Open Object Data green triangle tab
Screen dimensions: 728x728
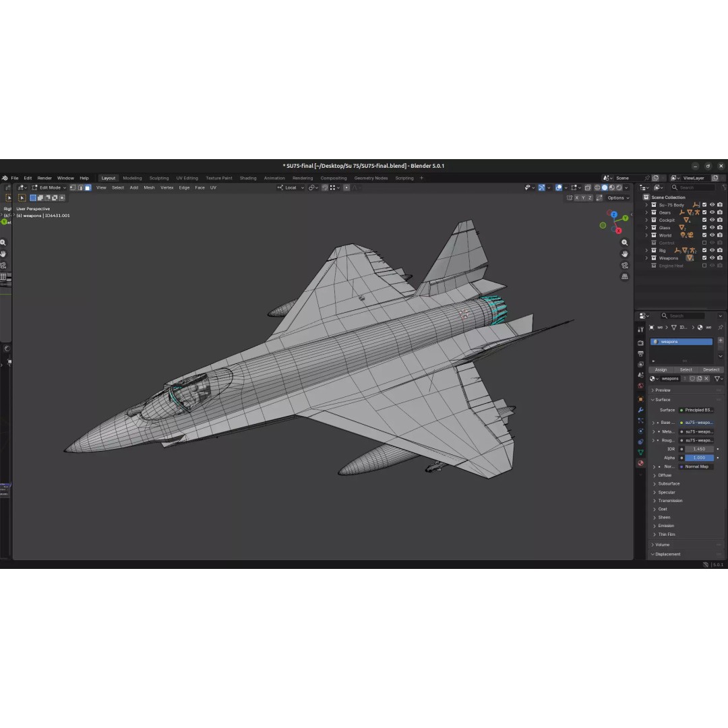pyautogui.click(x=641, y=452)
